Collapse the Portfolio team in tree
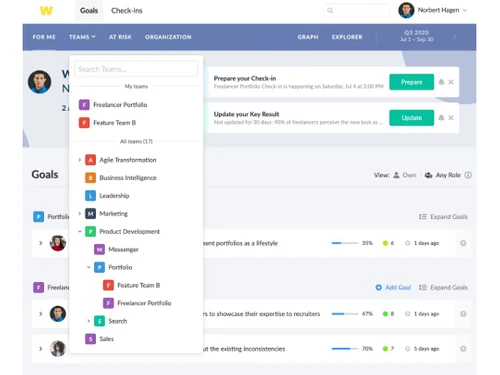The height and width of the screenshot is (375, 500). coord(88,267)
